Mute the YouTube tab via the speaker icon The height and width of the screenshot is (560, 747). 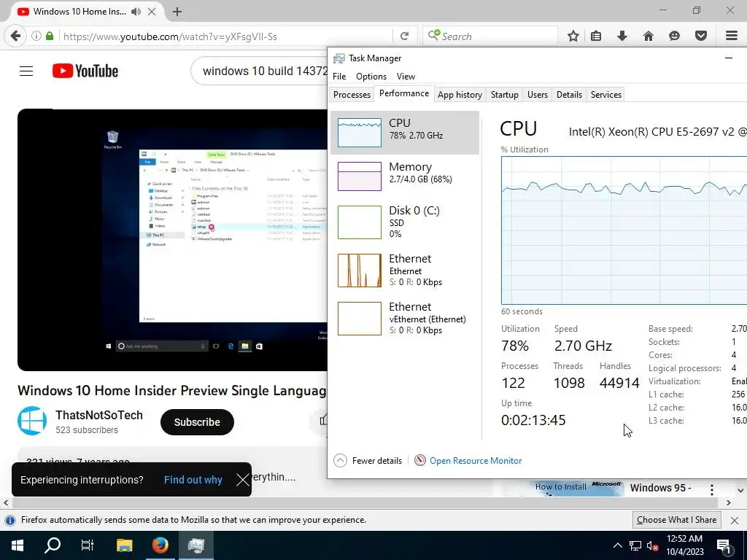point(136,12)
